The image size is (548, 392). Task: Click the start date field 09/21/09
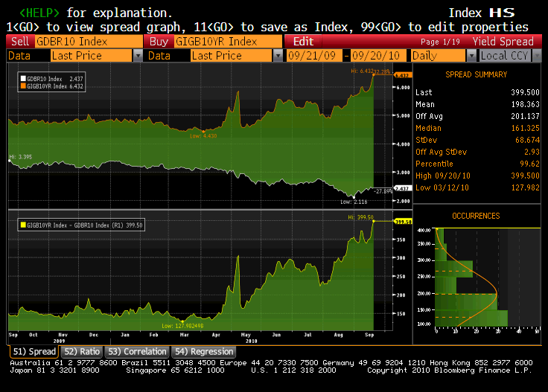(x=317, y=56)
